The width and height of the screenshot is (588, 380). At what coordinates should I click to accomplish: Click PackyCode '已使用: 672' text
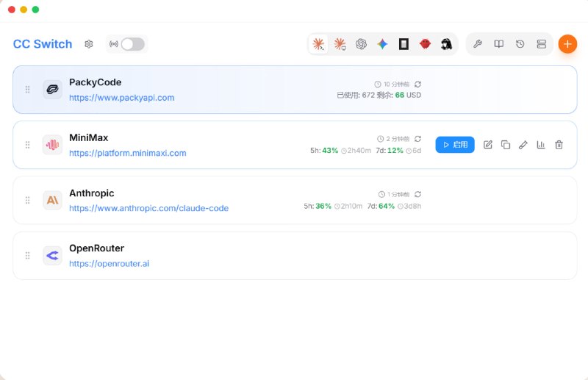point(356,95)
